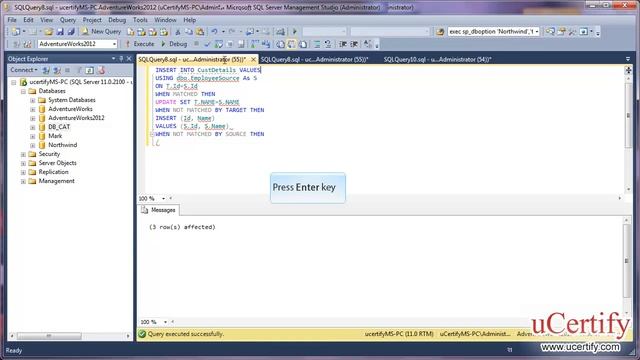Expand the Security folder node
The height and width of the screenshot is (360, 640).
[23, 154]
